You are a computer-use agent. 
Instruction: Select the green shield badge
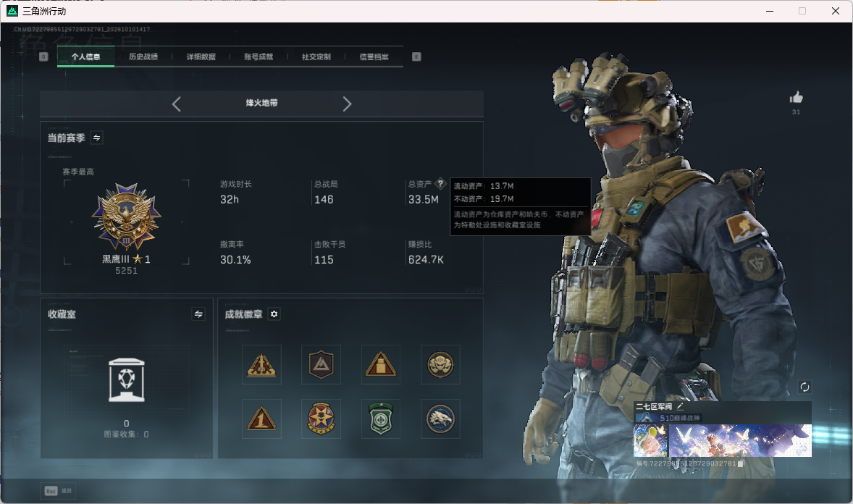381,419
